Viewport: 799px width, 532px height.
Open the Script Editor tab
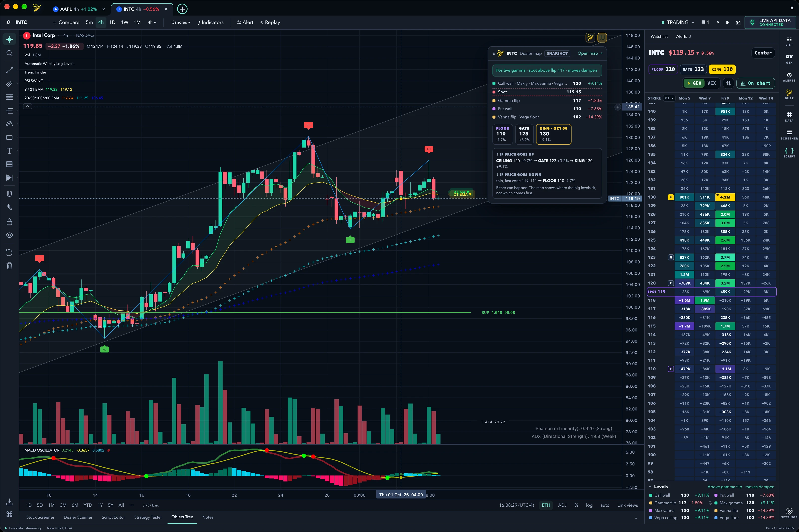(113, 517)
